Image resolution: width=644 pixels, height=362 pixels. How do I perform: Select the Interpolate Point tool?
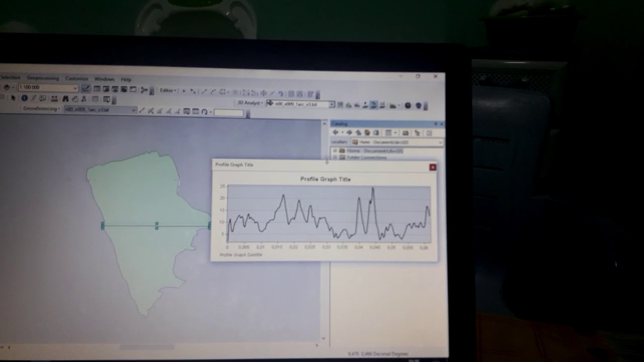365,105
